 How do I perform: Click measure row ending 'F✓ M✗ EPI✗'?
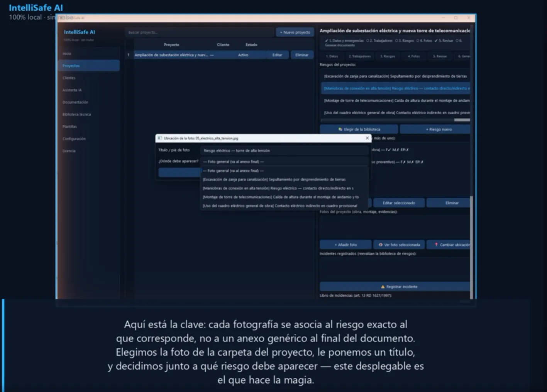(421, 150)
